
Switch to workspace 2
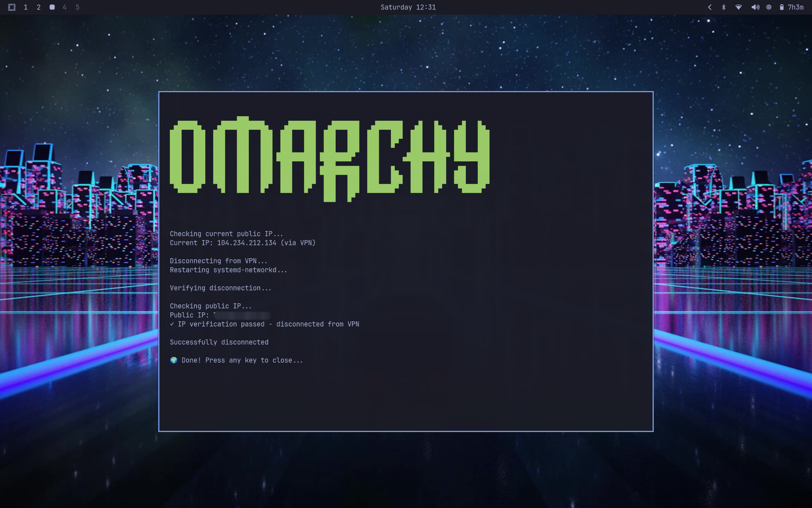click(x=39, y=7)
